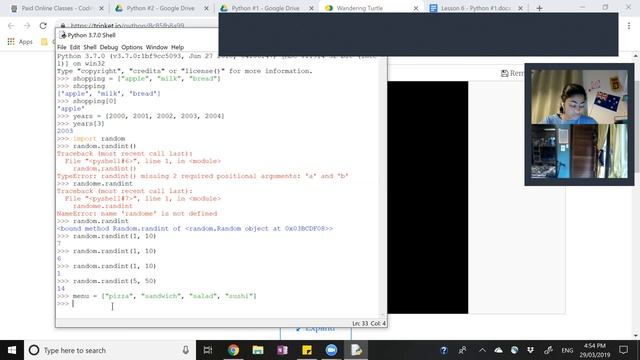Open the Shell menu in IDLE
This screenshot has height=360, width=640.
[90, 47]
